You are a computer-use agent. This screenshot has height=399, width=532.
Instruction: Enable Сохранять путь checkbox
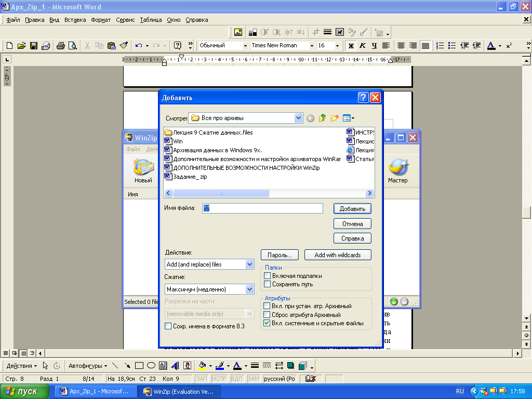268,284
